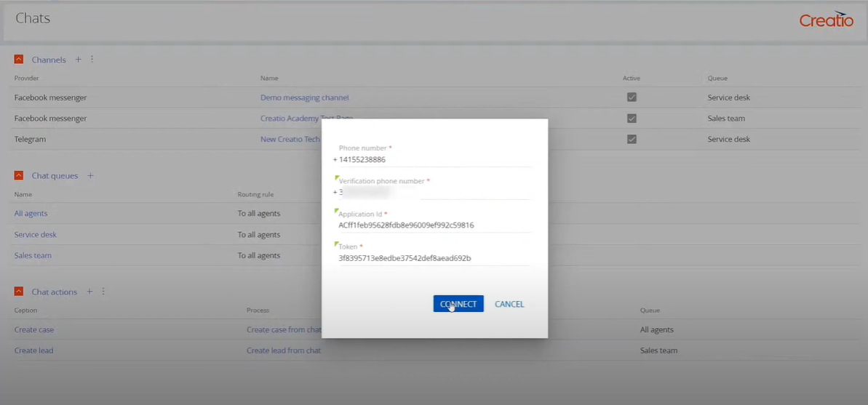Open the Service desk queue link
This screenshot has width=868, height=405.
pos(36,235)
